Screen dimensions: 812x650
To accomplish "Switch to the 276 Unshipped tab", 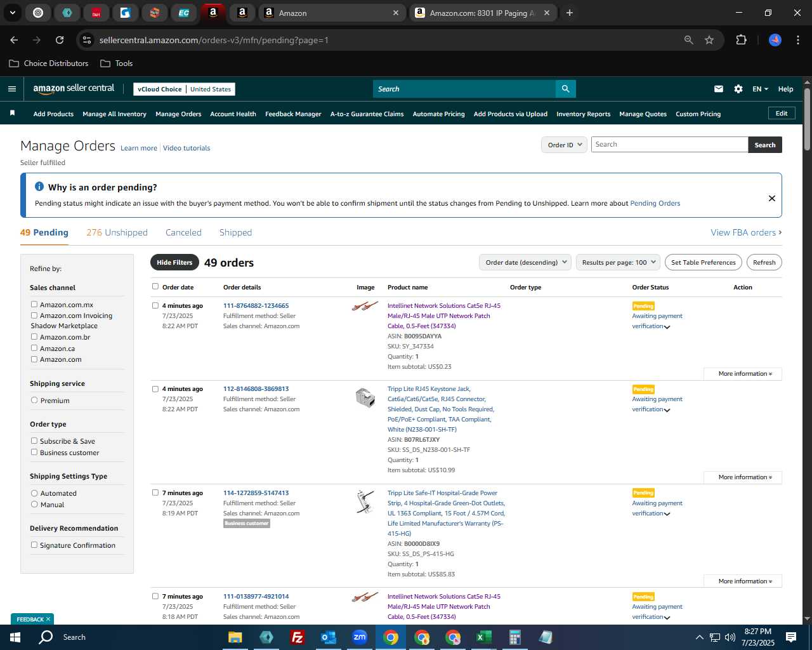I will (x=117, y=232).
